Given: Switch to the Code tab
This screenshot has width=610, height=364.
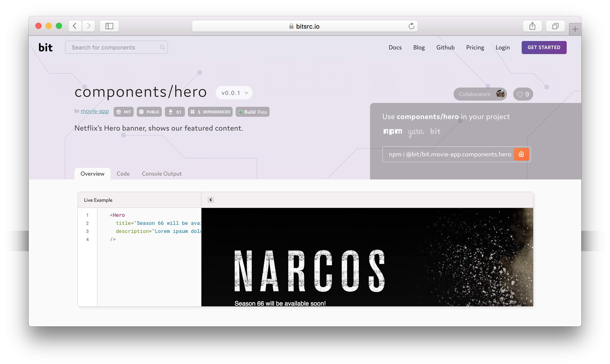Looking at the screenshot, I should point(123,173).
